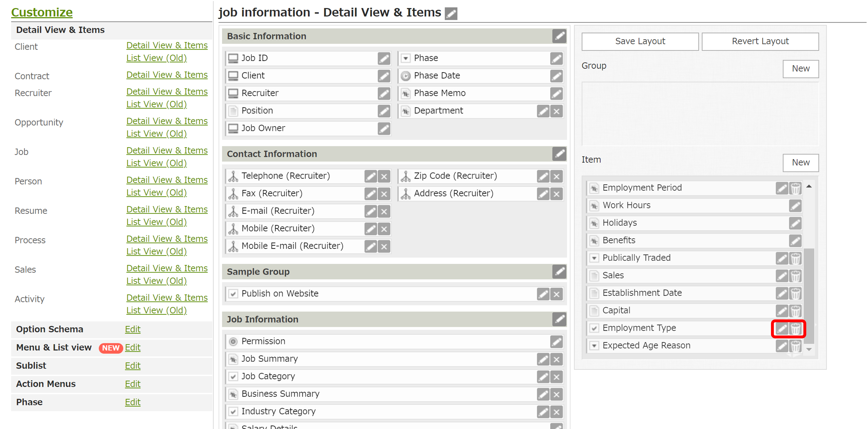Remove Department field with X icon
The image size is (868, 429).
[x=556, y=111]
